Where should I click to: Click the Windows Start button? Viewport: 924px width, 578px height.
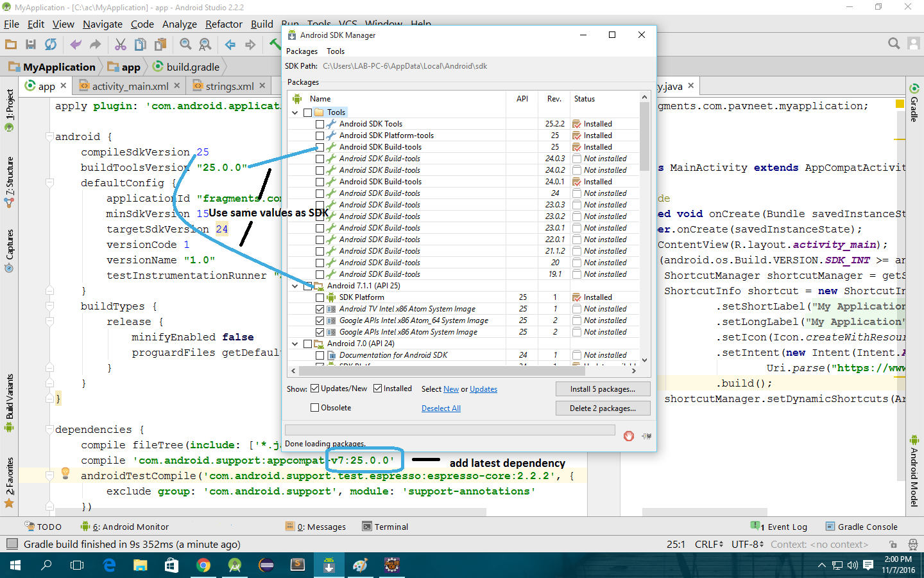tap(15, 565)
